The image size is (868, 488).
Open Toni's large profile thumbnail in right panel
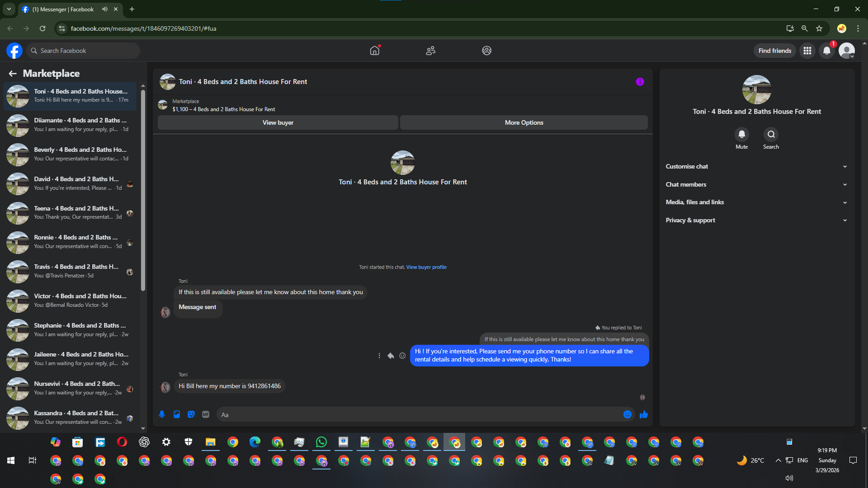point(757,89)
